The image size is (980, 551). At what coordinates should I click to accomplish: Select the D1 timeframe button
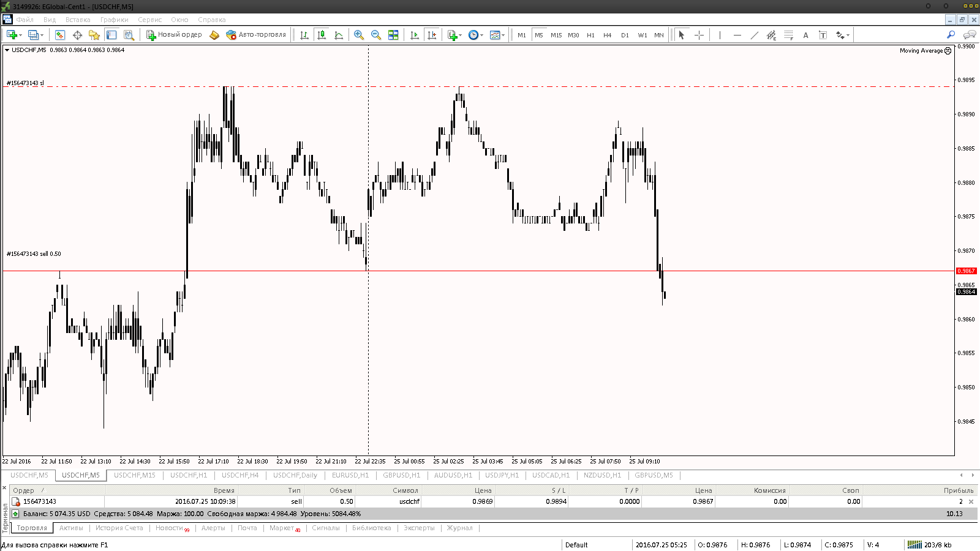625,35
